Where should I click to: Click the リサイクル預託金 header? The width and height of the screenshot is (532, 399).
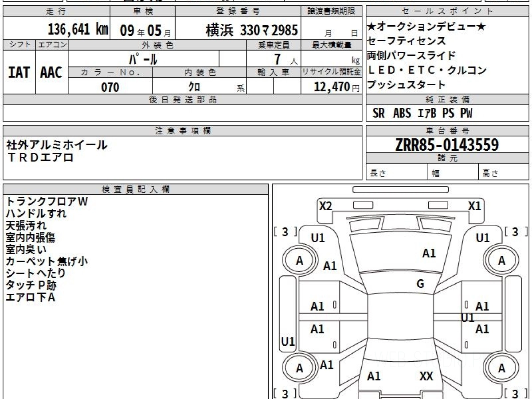[x=332, y=72]
